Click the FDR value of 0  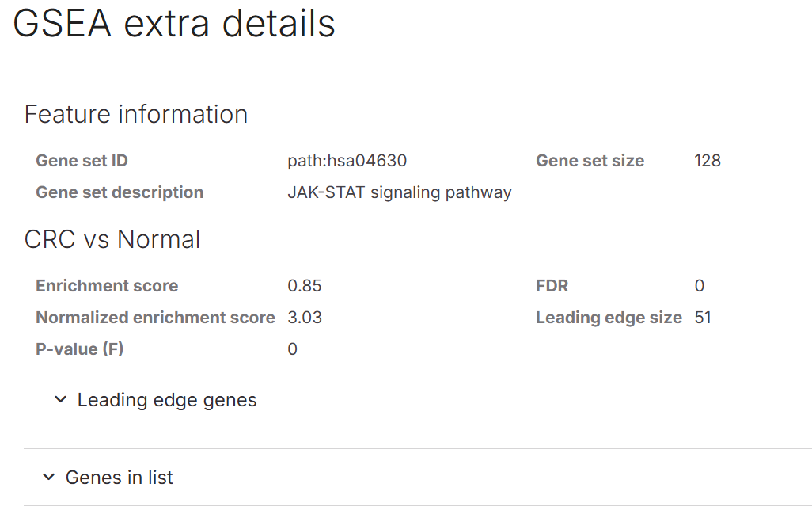[700, 286]
